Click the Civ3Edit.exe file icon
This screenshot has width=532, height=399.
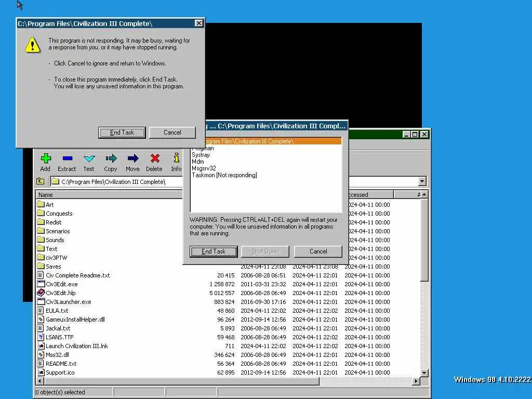(x=41, y=284)
